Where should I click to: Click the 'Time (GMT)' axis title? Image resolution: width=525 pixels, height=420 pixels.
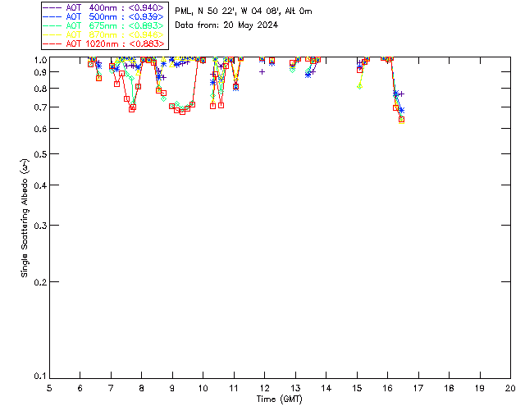(x=279, y=399)
